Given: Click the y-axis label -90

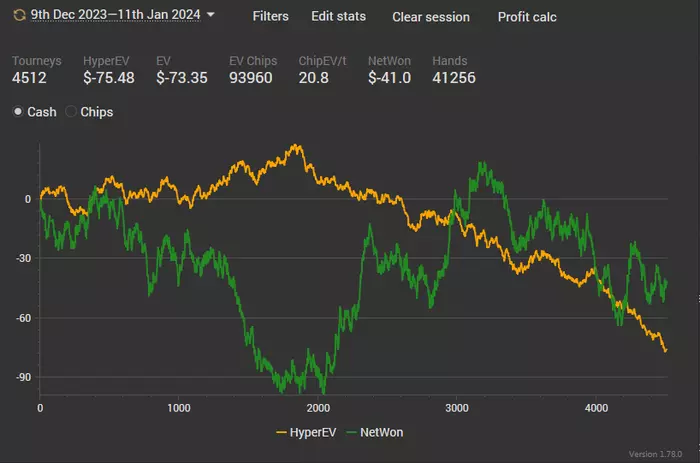Looking at the screenshot, I should point(24,377).
